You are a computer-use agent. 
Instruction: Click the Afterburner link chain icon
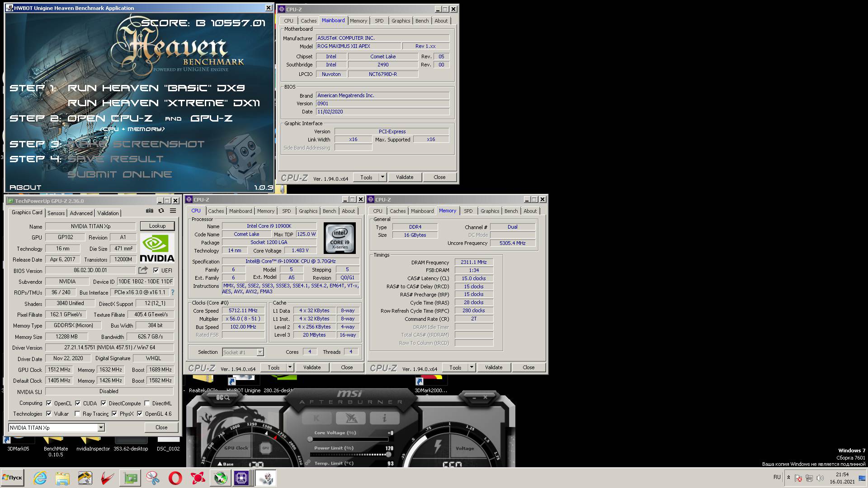coord(308,462)
